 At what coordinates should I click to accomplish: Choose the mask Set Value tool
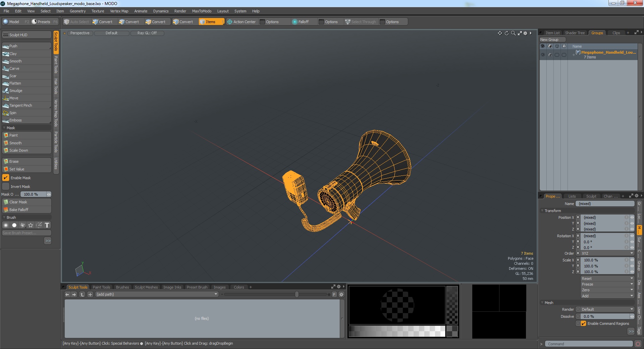tap(26, 169)
